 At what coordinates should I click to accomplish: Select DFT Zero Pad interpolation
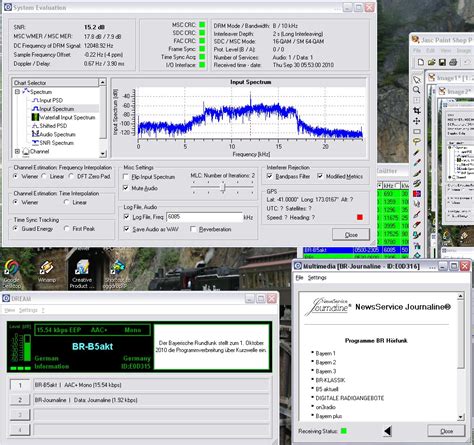coord(71,176)
